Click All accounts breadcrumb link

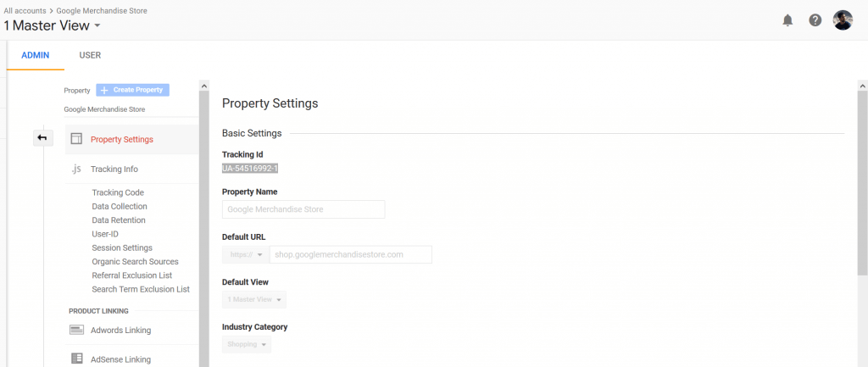[25, 10]
